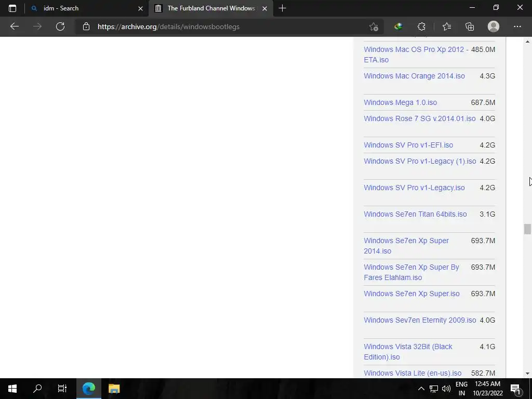Open Windows Se7en Xp Super 2014.iso

click(x=406, y=246)
